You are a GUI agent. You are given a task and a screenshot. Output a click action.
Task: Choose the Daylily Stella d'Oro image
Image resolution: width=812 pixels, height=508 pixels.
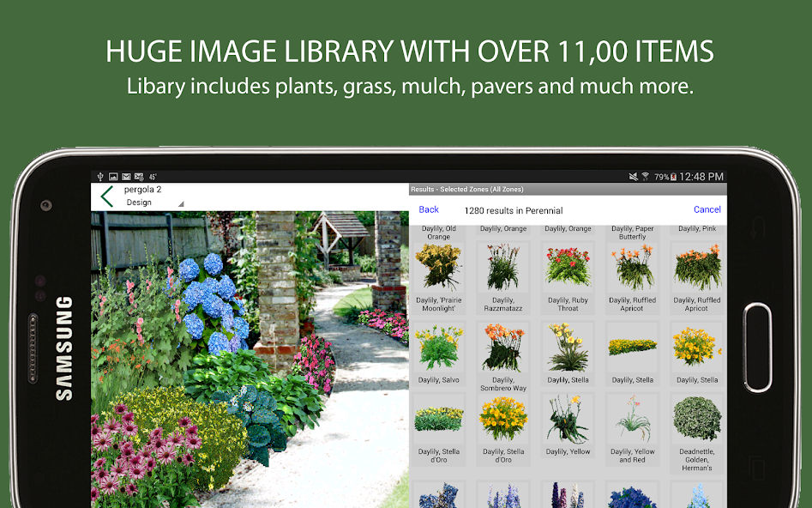[x=438, y=423]
